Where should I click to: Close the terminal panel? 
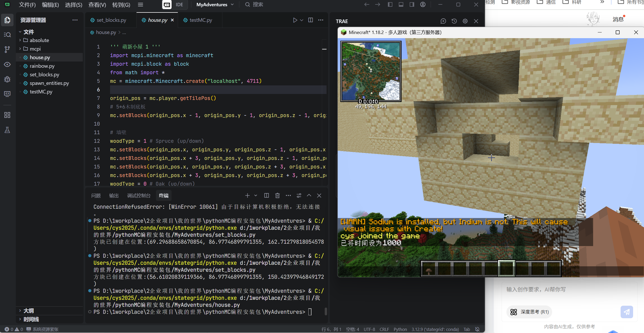point(319,195)
